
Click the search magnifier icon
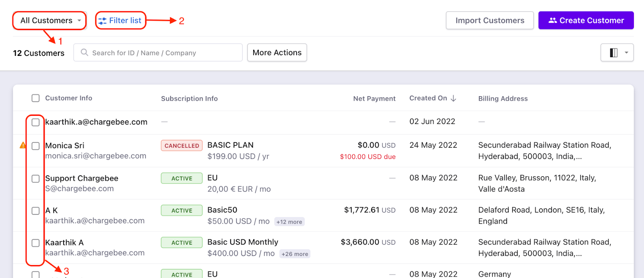tap(84, 53)
